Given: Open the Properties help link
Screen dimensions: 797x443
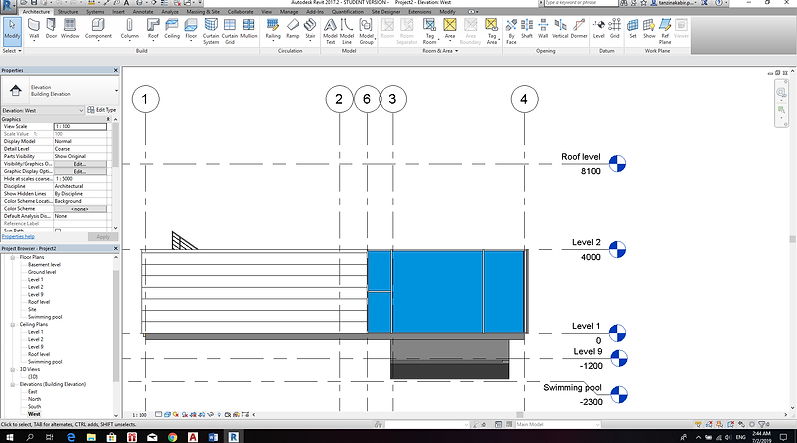Looking at the screenshot, I should (x=18, y=236).
